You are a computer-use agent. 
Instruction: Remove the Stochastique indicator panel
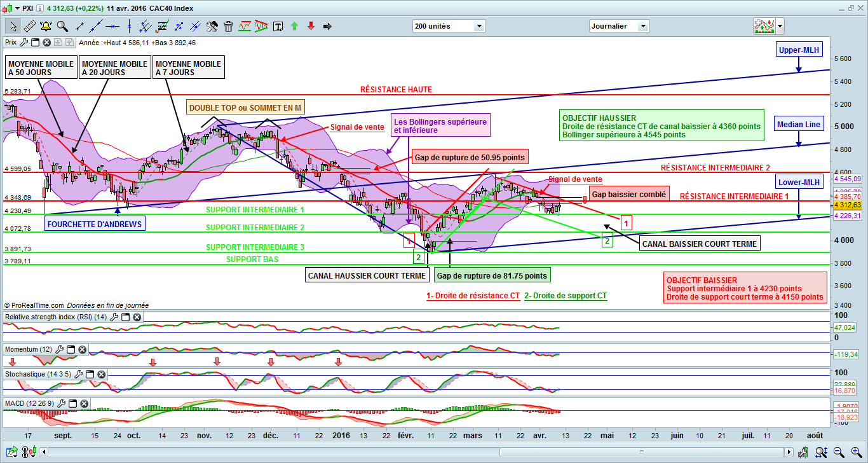point(101,375)
